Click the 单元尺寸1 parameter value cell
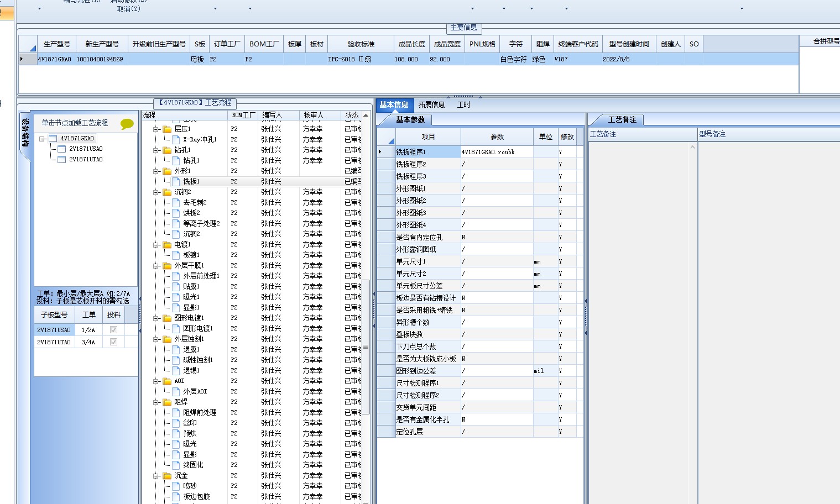Image resolution: width=840 pixels, height=504 pixels. pos(497,261)
